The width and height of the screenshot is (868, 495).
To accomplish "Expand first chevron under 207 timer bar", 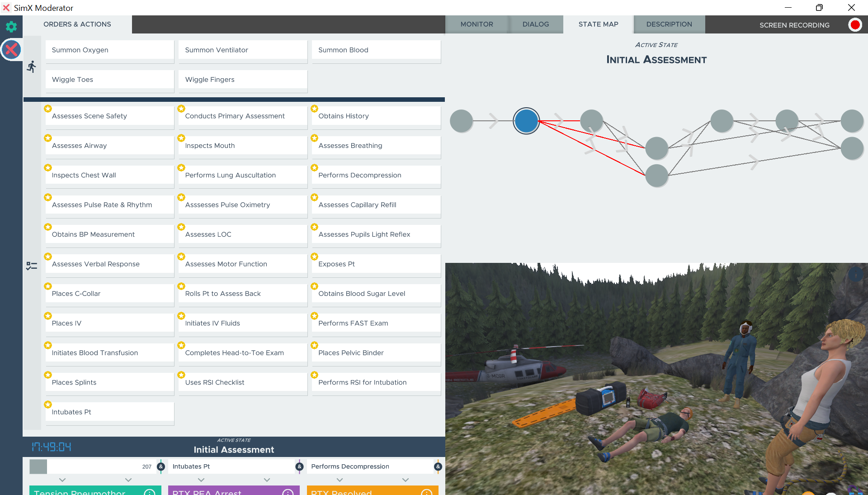I will point(62,480).
